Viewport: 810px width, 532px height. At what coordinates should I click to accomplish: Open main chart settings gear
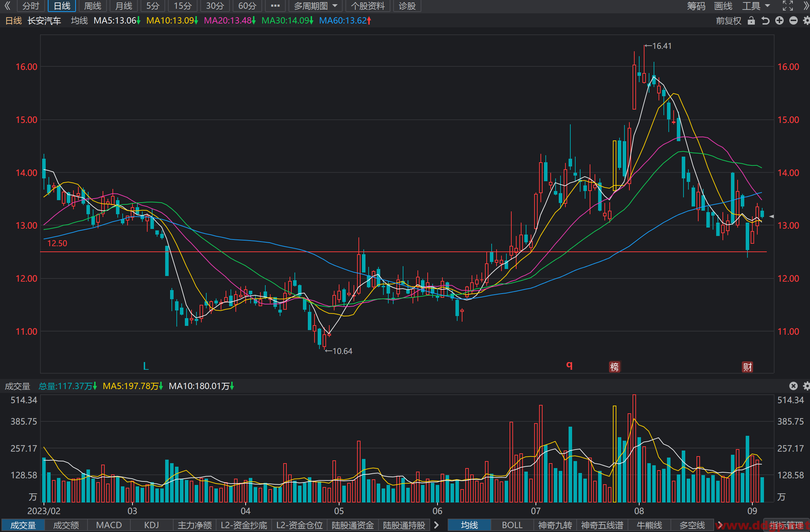pyautogui.click(x=806, y=21)
